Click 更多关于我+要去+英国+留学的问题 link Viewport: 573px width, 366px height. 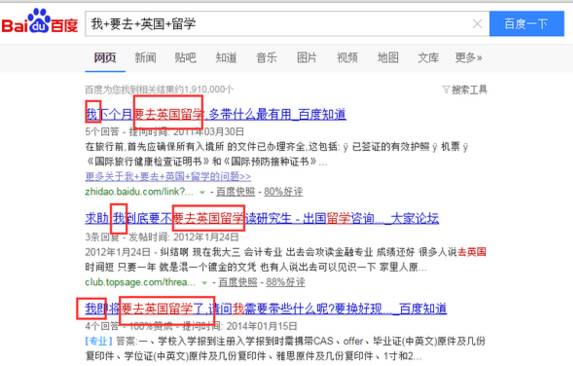click(168, 176)
